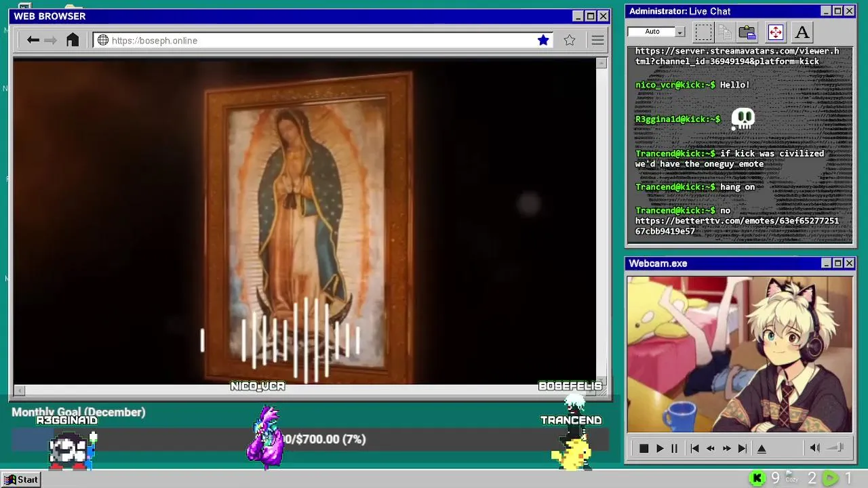Stop playback in Webcam.exe
The image size is (868, 488).
(x=644, y=448)
